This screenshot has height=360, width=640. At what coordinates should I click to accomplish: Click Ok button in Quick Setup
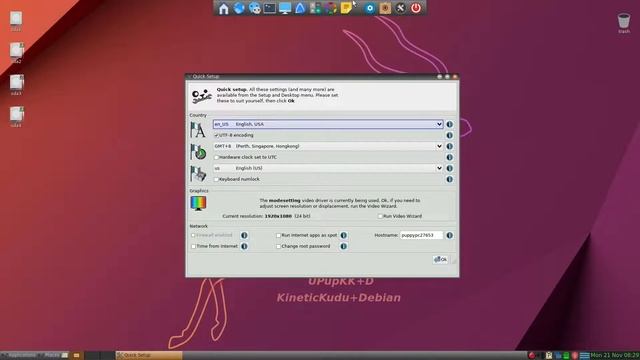tap(440, 259)
